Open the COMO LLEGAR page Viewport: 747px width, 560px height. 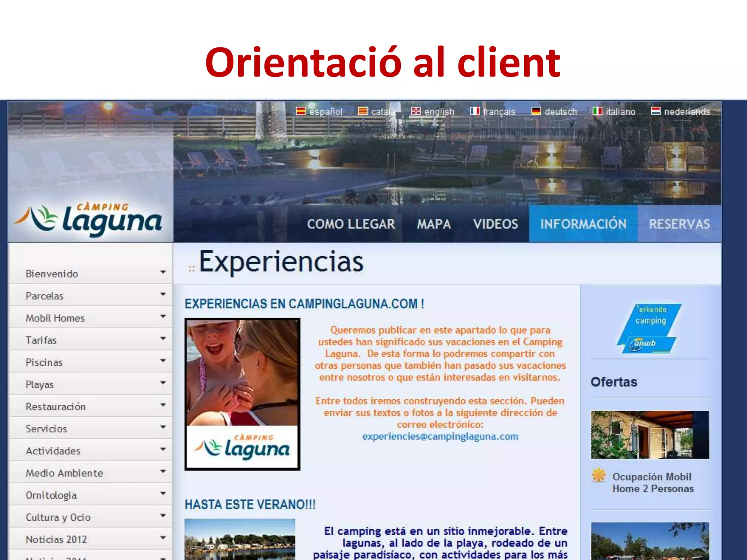[x=351, y=224]
